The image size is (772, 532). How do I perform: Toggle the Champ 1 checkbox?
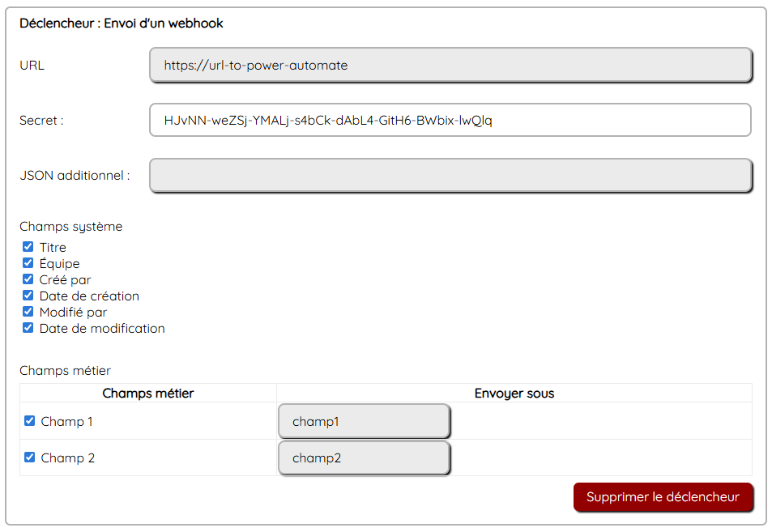(x=30, y=421)
